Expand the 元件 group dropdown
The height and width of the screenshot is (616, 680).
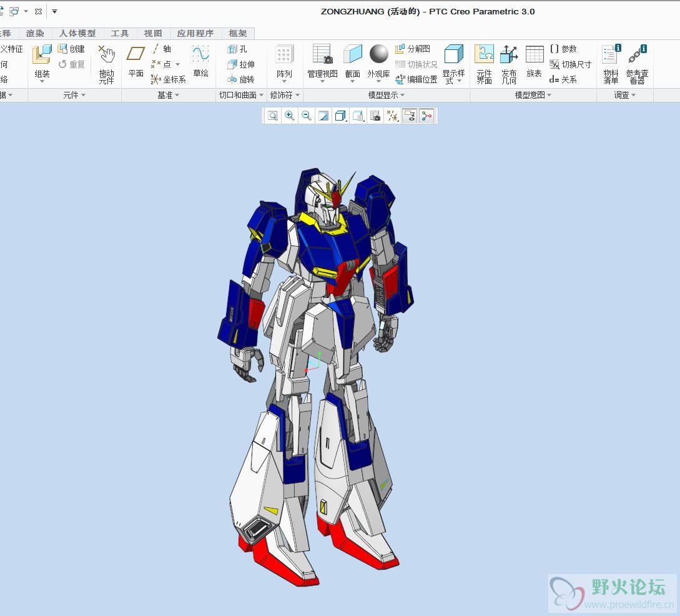click(x=74, y=95)
